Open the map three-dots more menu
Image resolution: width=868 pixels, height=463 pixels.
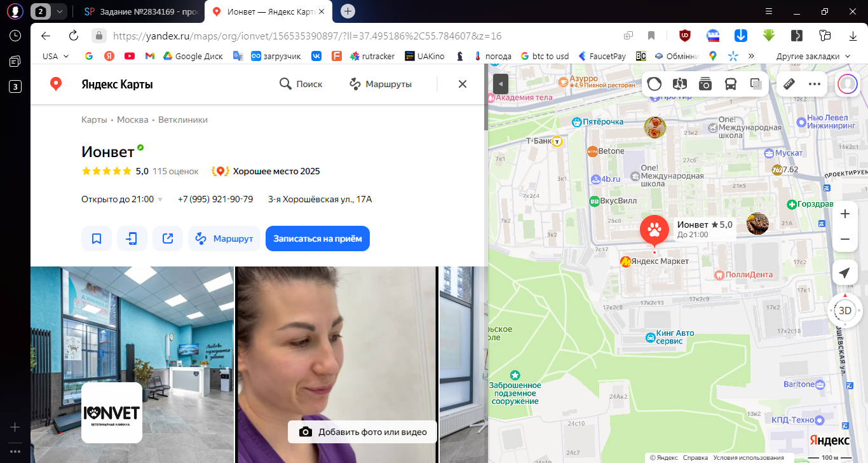tap(815, 84)
